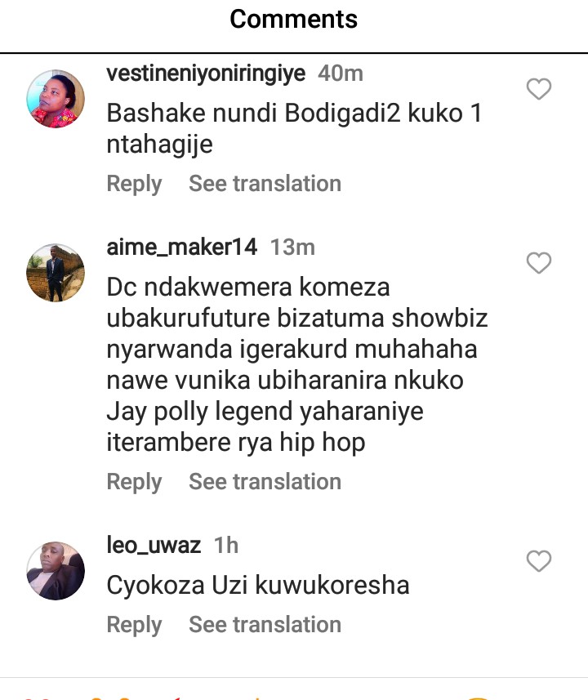This screenshot has width=588, height=700.
Task: Open aime_maker14's profile avatar
Action: (x=56, y=272)
